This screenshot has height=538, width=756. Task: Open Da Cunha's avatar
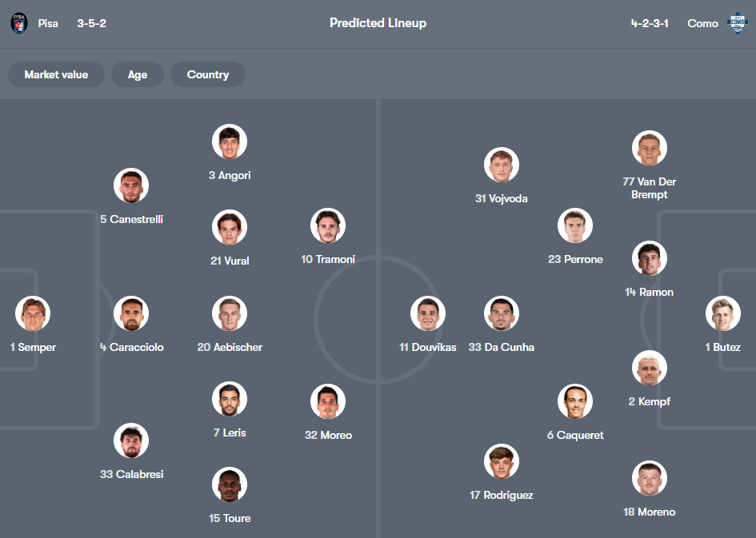point(502,314)
